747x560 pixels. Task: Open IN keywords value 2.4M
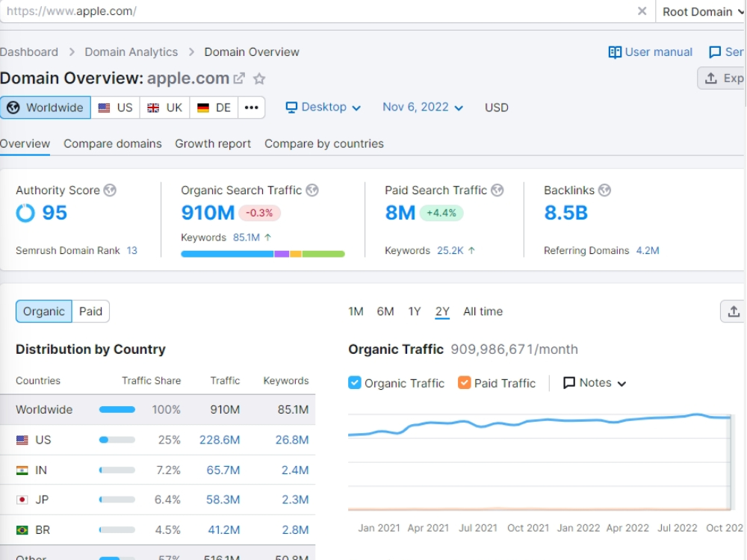[295, 470]
